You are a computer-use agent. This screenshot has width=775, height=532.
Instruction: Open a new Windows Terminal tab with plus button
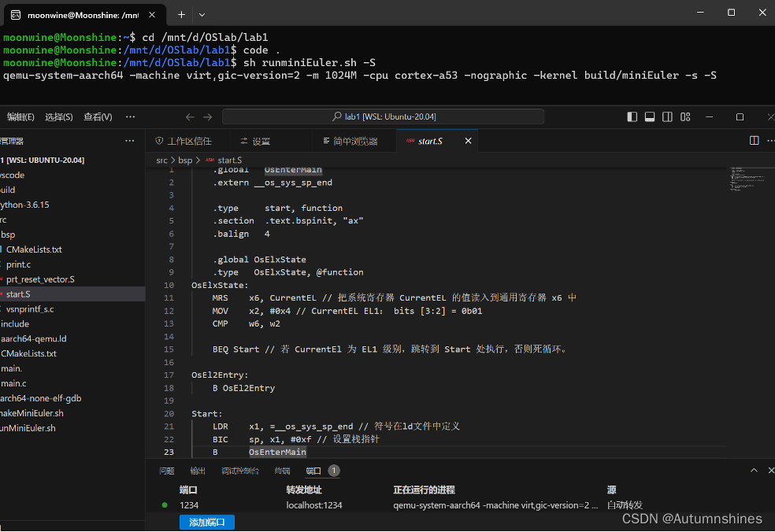(181, 14)
